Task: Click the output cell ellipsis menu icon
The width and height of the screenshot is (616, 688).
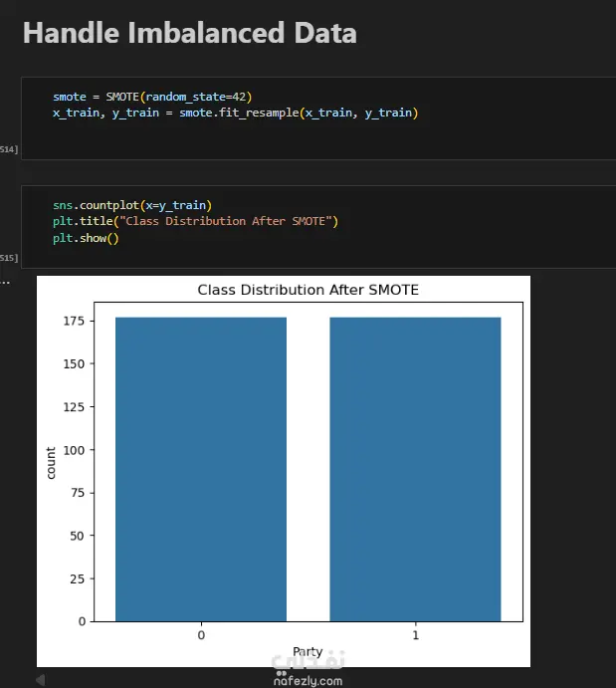Action: 5,281
